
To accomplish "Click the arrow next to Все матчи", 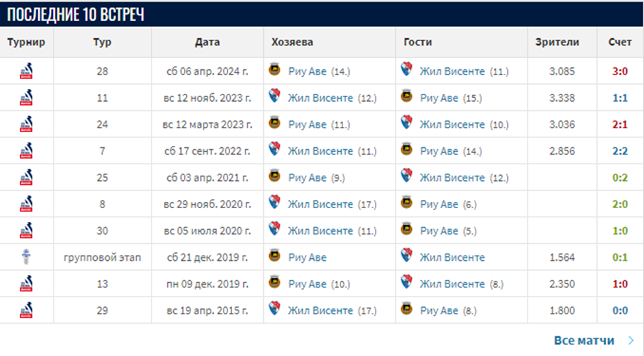I will [x=630, y=341].
